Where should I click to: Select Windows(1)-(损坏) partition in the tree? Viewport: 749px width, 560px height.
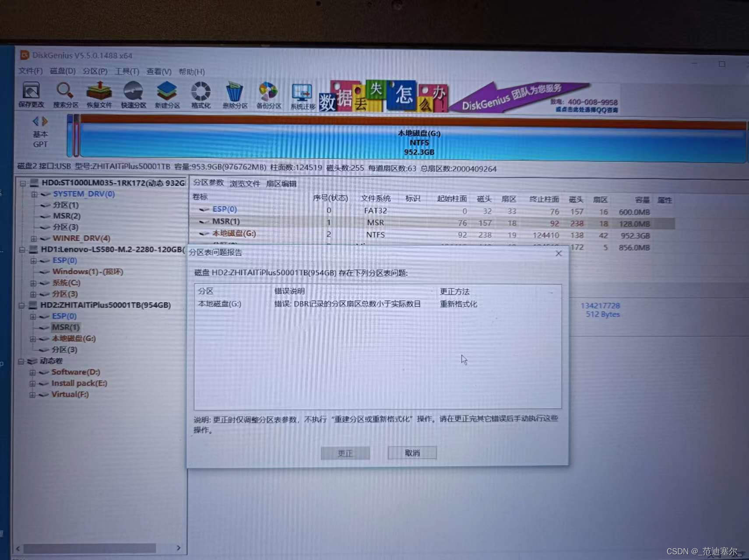tap(88, 272)
